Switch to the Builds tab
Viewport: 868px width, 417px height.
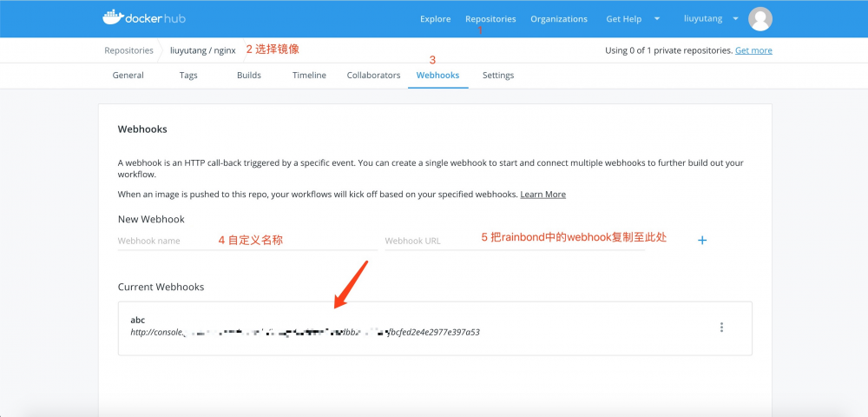(248, 76)
